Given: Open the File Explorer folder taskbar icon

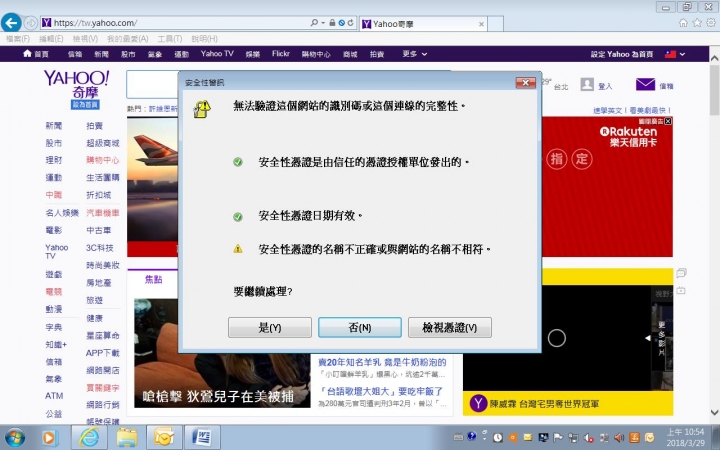Looking at the screenshot, I should point(127,437).
